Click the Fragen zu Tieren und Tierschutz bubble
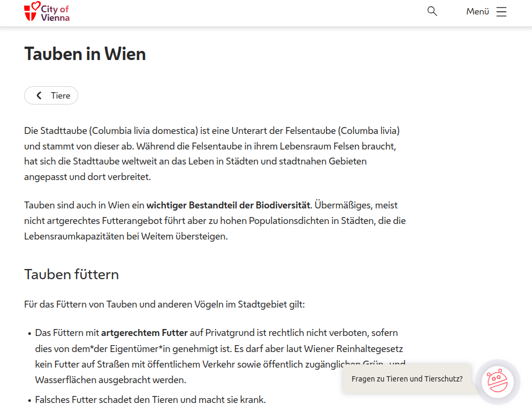532x411 pixels. [407, 379]
